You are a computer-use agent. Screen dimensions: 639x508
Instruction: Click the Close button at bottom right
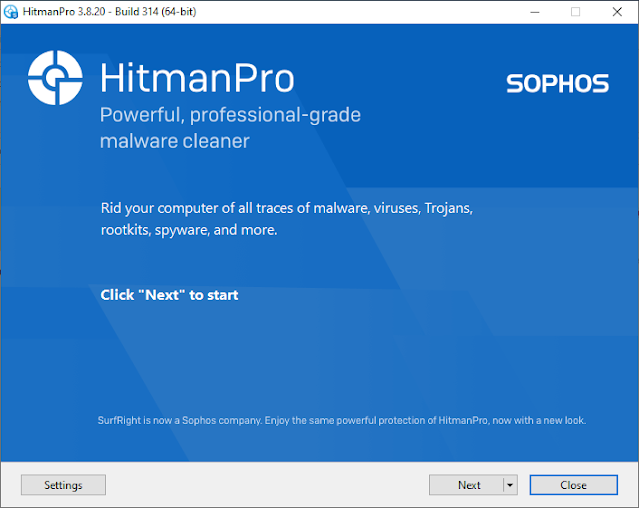(x=573, y=485)
